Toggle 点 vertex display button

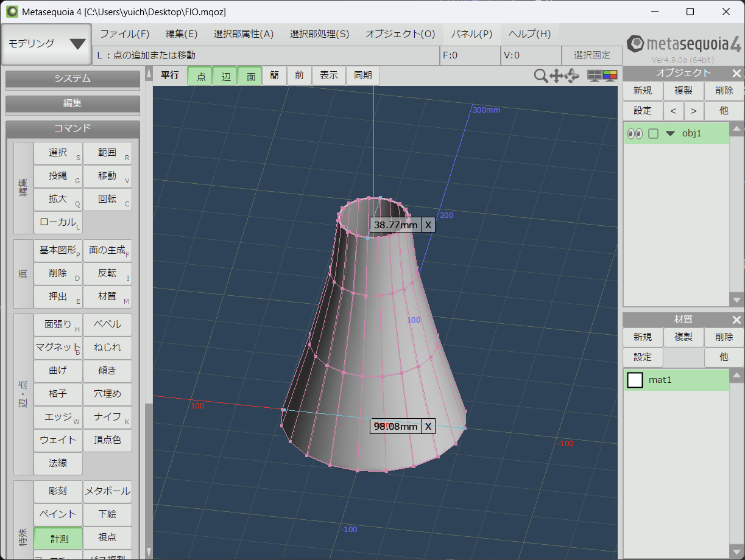200,76
